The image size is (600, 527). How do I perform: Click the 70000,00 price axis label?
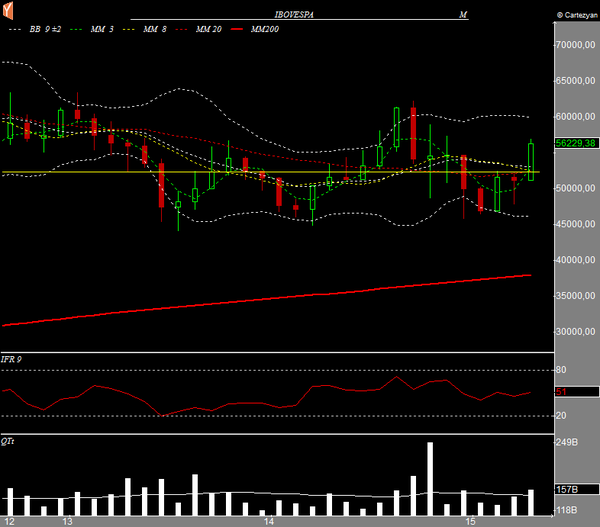tap(576, 45)
